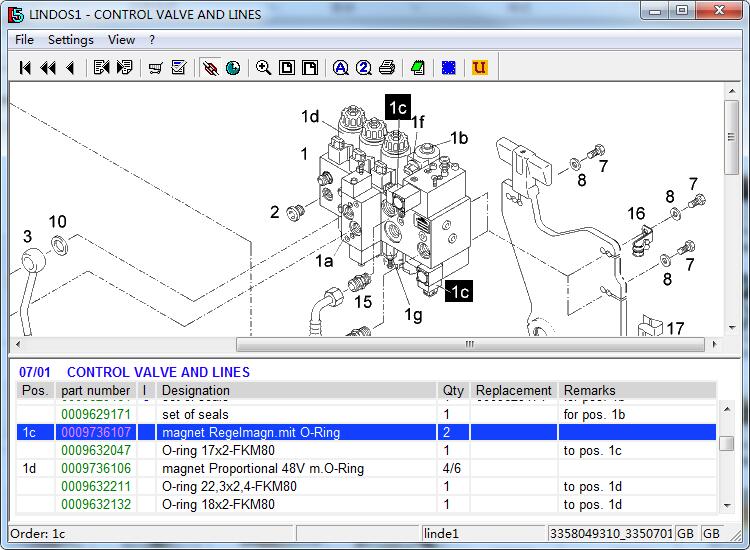Open the File menu
The image size is (750, 550).
[24, 40]
